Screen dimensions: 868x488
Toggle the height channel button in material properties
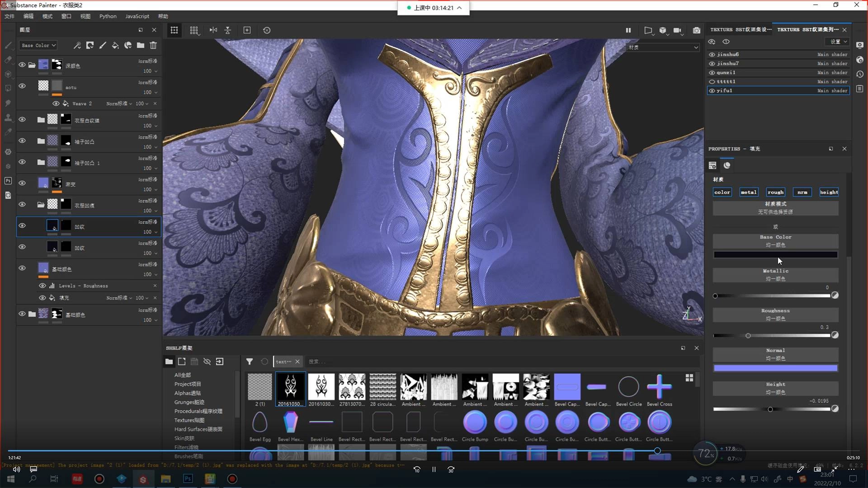coord(829,192)
